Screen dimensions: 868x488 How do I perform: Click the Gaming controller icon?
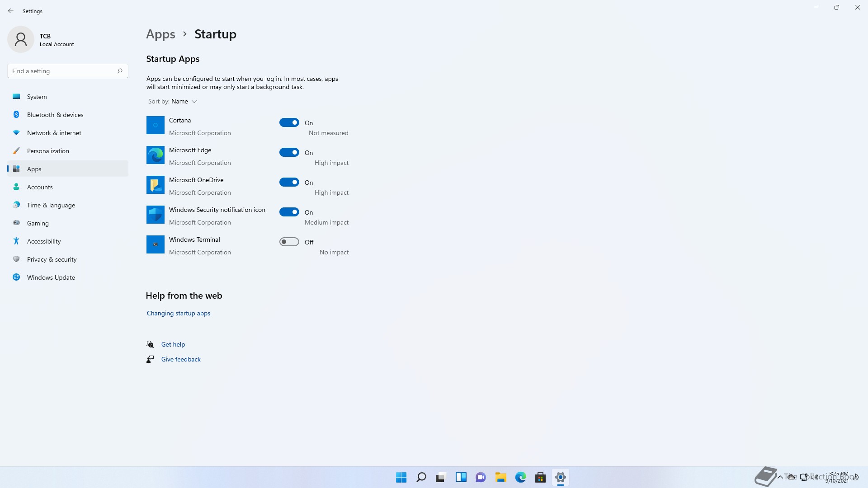click(x=16, y=223)
